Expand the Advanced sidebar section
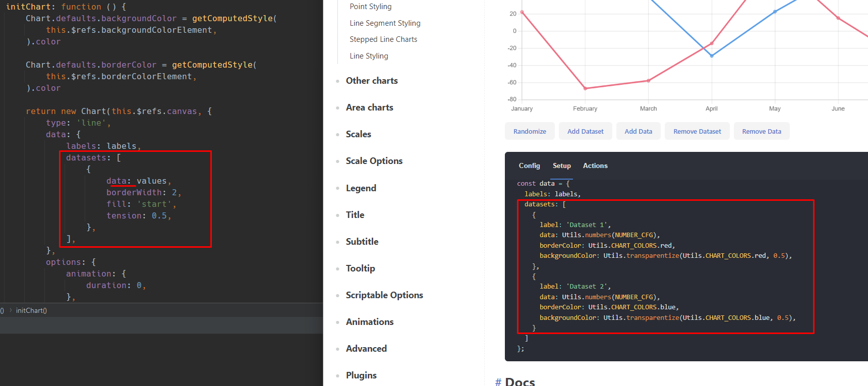The width and height of the screenshot is (868, 386). (x=366, y=349)
